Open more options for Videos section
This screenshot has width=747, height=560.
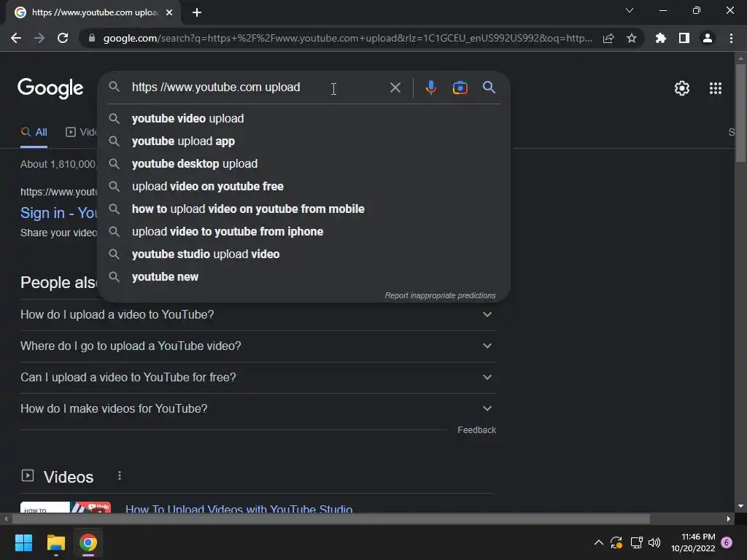(120, 475)
